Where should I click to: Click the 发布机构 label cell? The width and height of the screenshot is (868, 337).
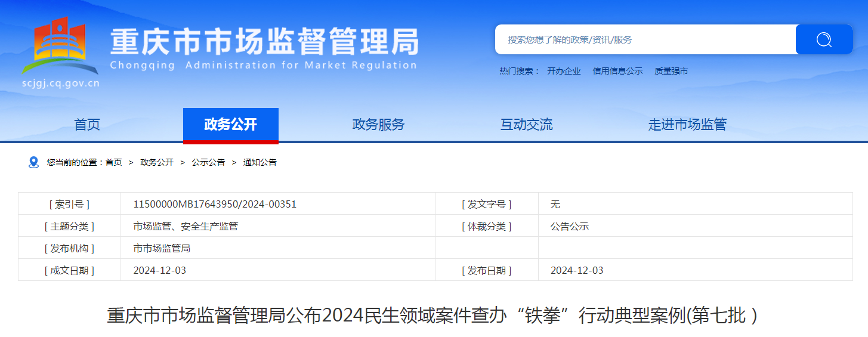tap(70, 248)
